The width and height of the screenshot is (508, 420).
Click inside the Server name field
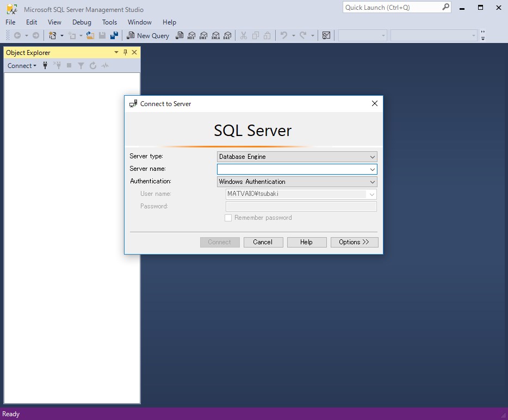pos(294,169)
